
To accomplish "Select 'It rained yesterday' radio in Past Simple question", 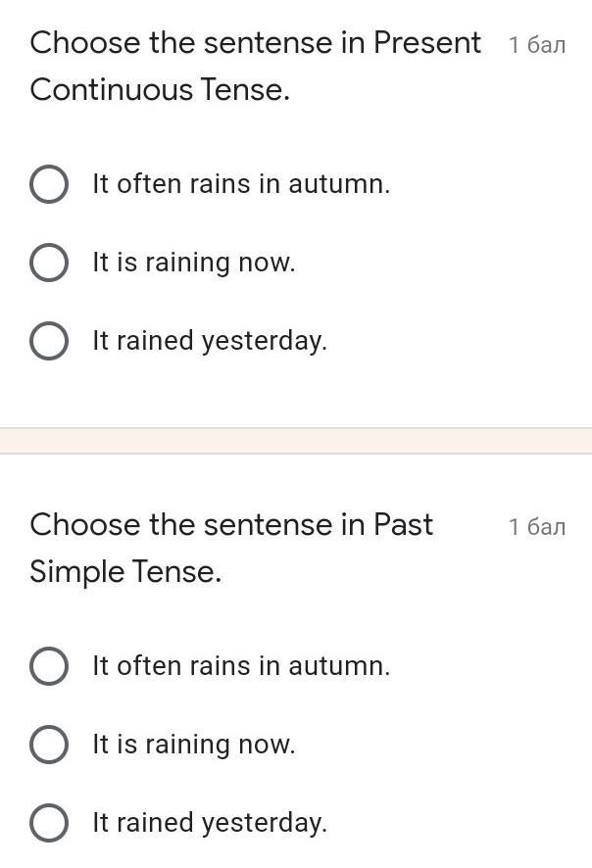I will (49, 823).
